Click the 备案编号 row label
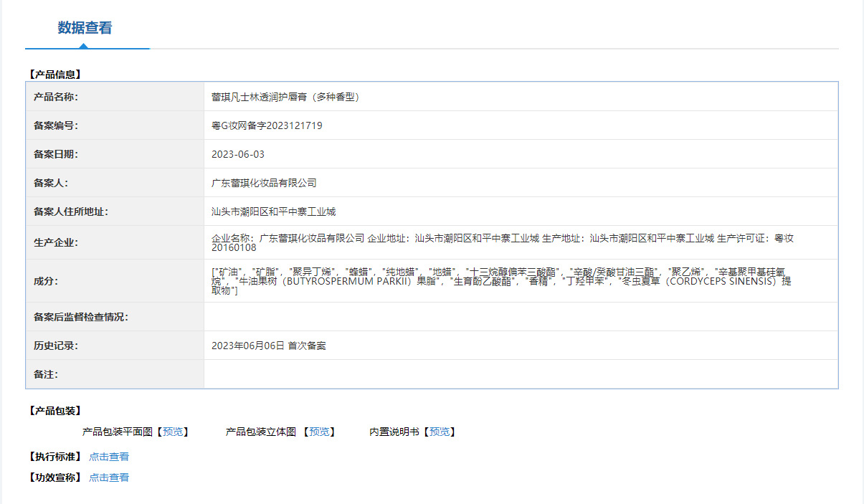Screen dimensions: 864x504 click(x=56, y=125)
